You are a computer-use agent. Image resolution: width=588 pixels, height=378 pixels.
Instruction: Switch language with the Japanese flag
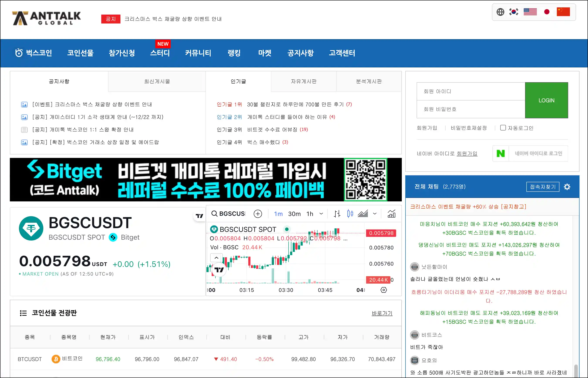click(547, 12)
